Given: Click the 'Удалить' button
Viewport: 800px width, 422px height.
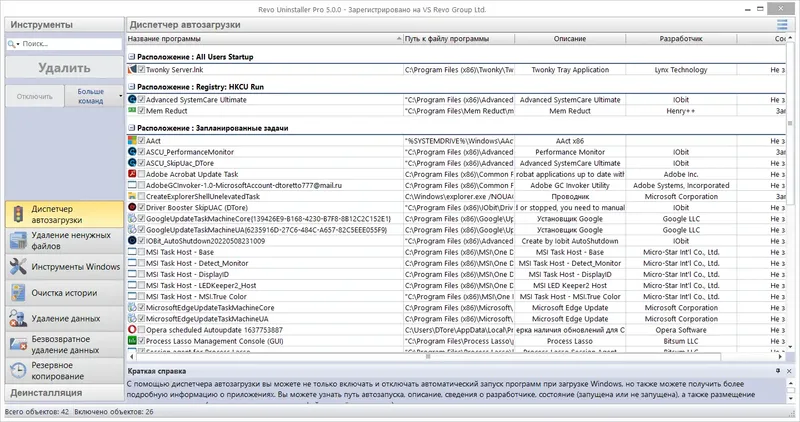Looking at the screenshot, I should coord(64,68).
